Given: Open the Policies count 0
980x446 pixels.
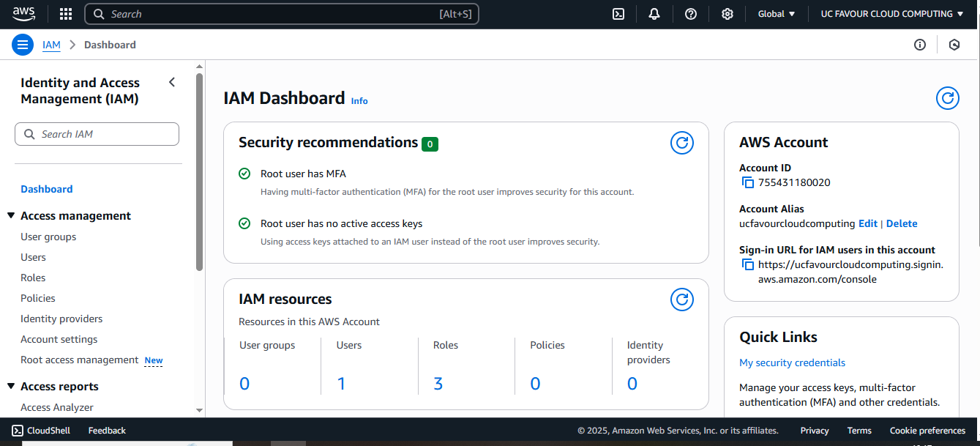Looking at the screenshot, I should click(x=535, y=384).
